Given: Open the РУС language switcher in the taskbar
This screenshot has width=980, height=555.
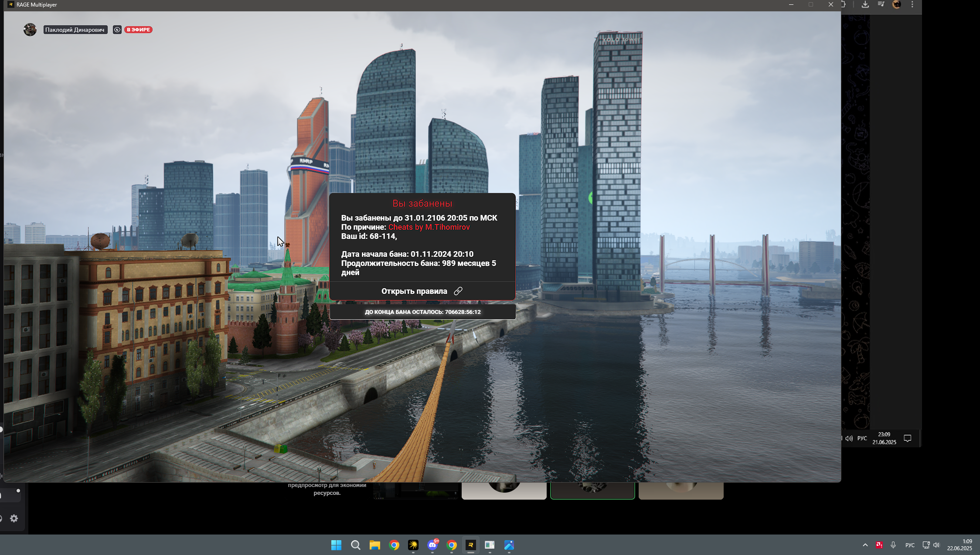Looking at the screenshot, I should [910, 545].
